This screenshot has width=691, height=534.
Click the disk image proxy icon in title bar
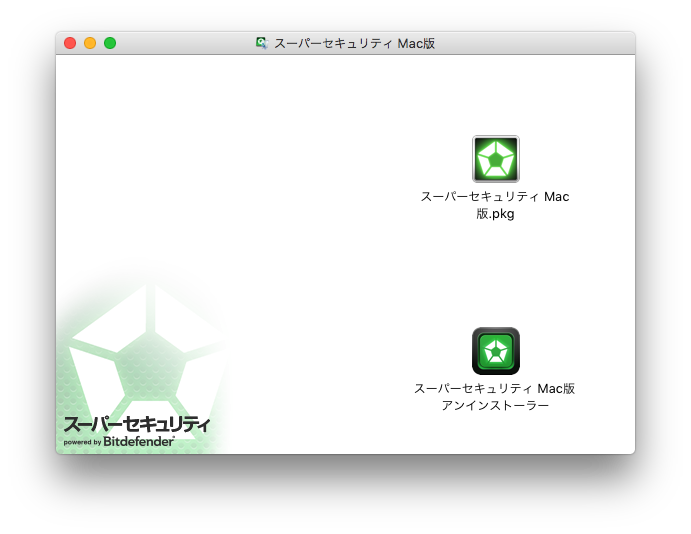(262, 43)
